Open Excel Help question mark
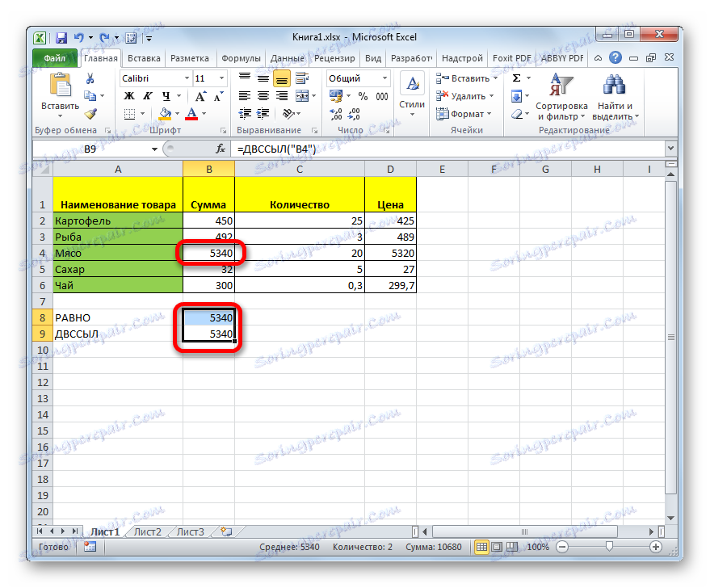This screenshot has width=710, height=588. (x=615, y=57)
